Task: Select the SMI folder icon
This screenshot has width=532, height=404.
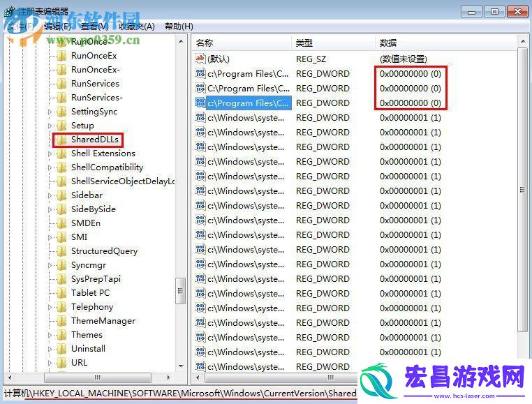Action: tap(61, 237)
